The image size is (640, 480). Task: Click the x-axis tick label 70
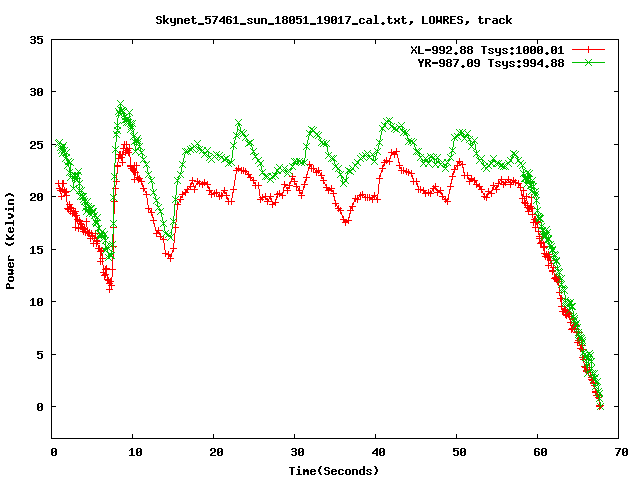click(x=620, y=452)
